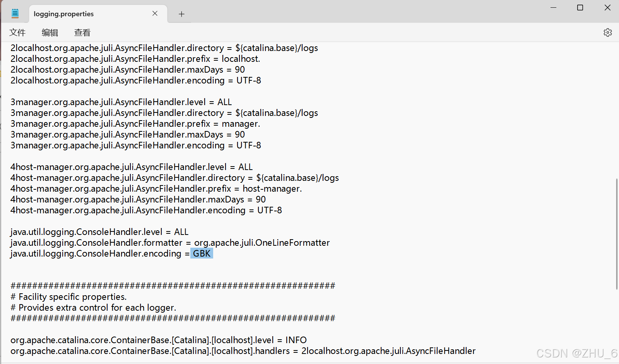Maximize the Notepad window
The width and height of the screenshot is (619, 364).
point(580,8)
